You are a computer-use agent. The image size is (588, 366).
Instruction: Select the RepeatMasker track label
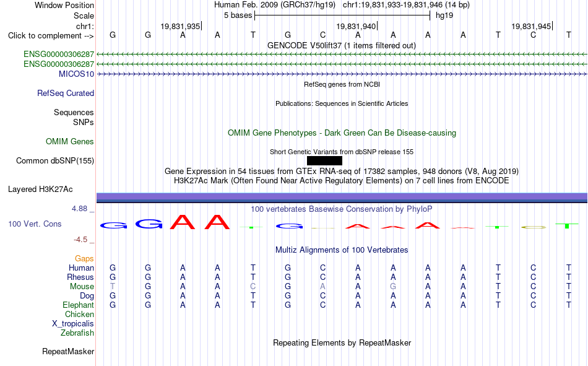pos(68,351)
